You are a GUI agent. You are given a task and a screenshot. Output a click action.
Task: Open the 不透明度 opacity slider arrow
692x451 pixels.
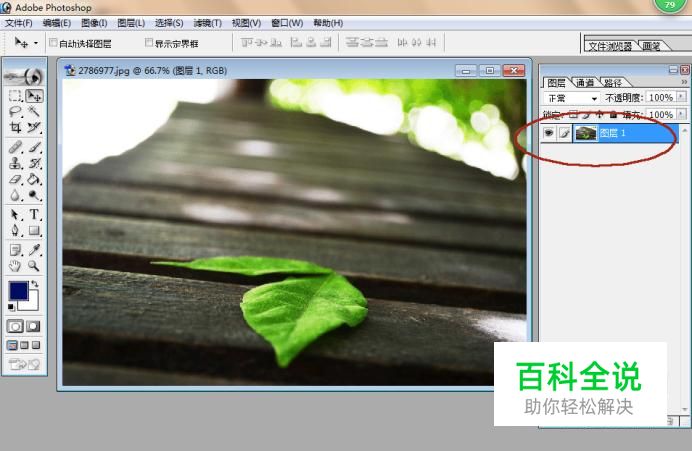tap(682, 97)
